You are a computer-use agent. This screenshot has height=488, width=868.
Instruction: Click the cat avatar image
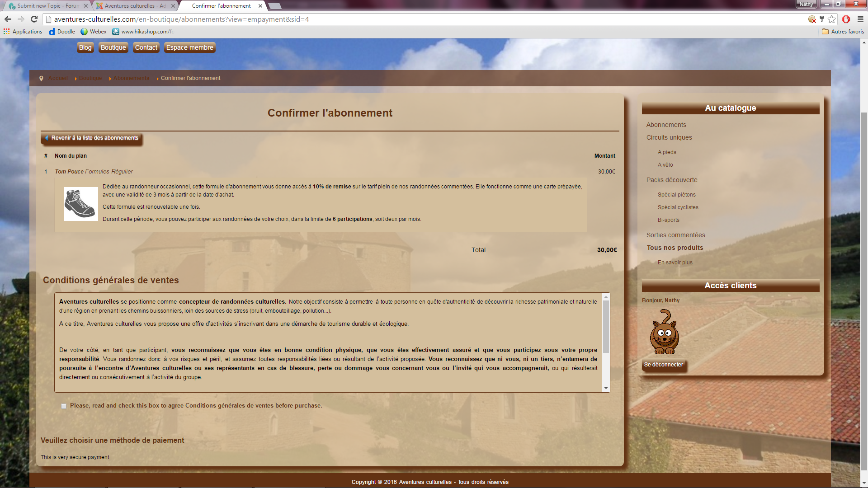pos(664,332)
